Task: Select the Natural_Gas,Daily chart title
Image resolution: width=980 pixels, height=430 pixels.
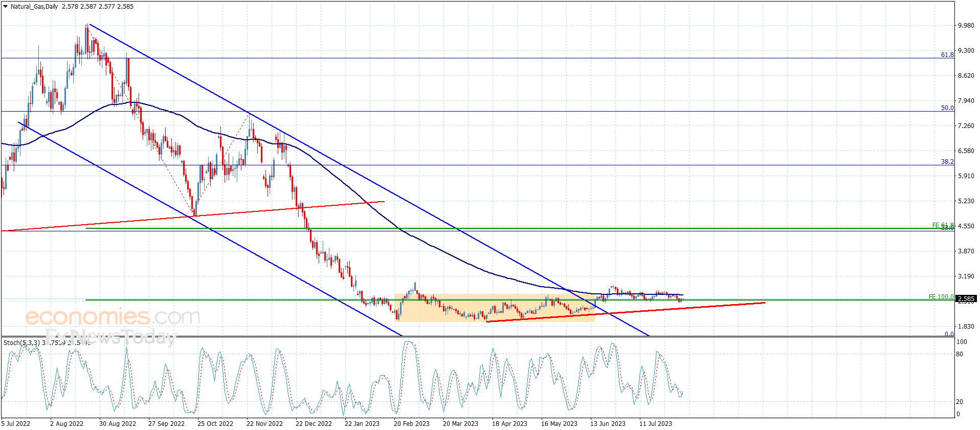Action: [34, 7]
